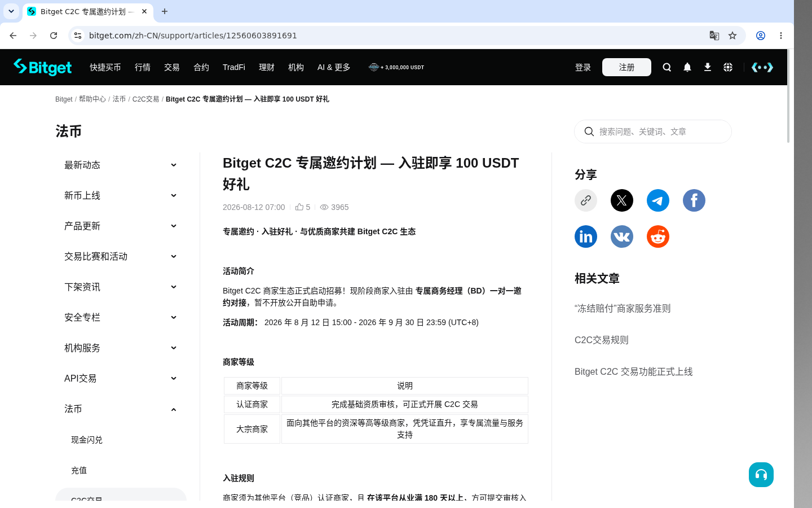Go to 帮助中心 breadcrumb
The height and width of the screenshot is (508, 812).
click(x=92, y=99)
